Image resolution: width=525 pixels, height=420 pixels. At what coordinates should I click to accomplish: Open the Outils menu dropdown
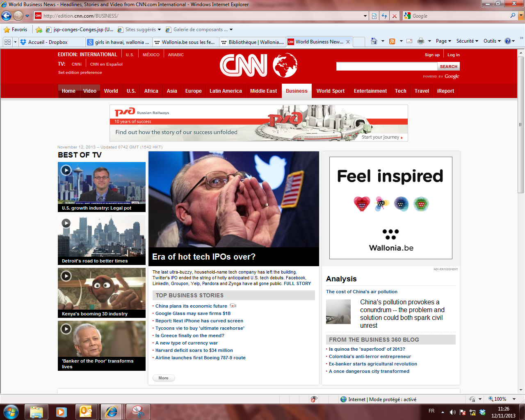pyautogui.click(x=492, y=41)
